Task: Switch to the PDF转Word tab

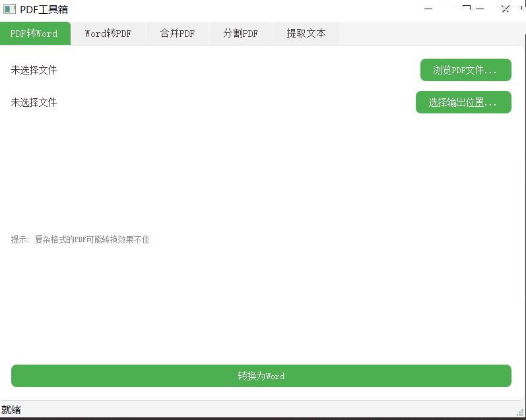Action: pyautogui.click(x=35, y=34)
